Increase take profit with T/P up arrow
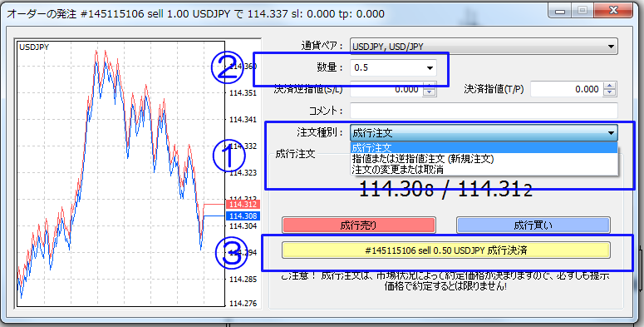The width and height of the screenshot is (644, 327). (609, 86)
